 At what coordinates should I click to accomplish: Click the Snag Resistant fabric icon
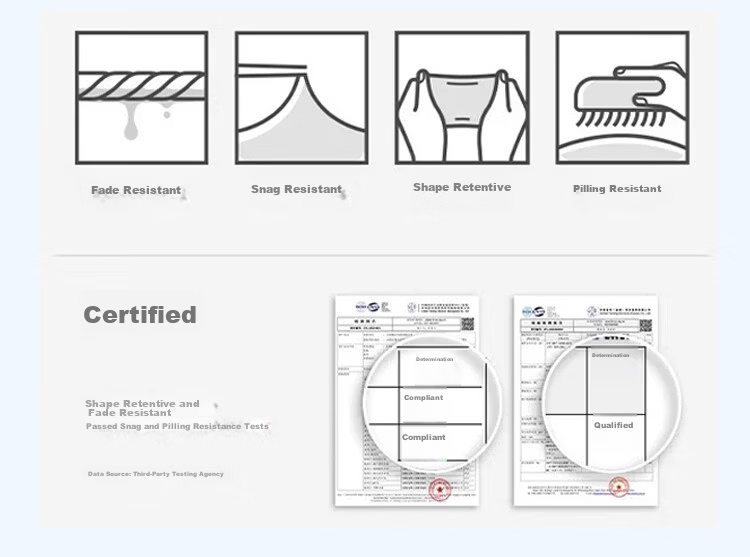pos(301,98)
